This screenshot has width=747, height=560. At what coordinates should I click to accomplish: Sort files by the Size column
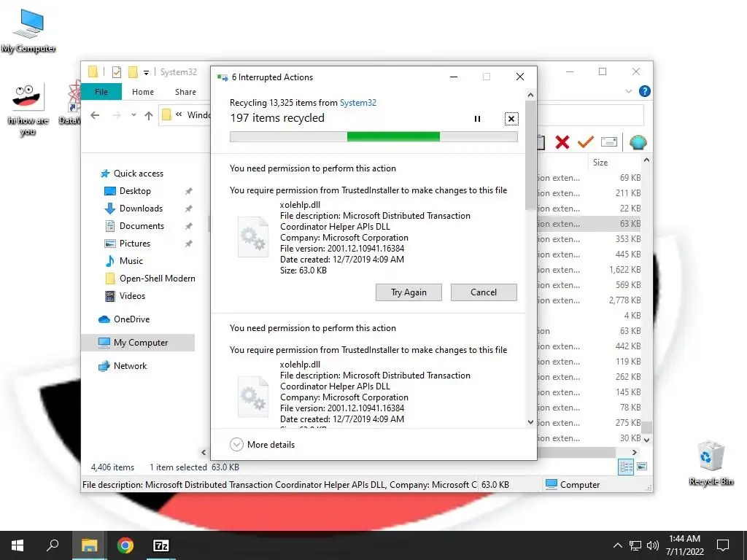[600, 163]
